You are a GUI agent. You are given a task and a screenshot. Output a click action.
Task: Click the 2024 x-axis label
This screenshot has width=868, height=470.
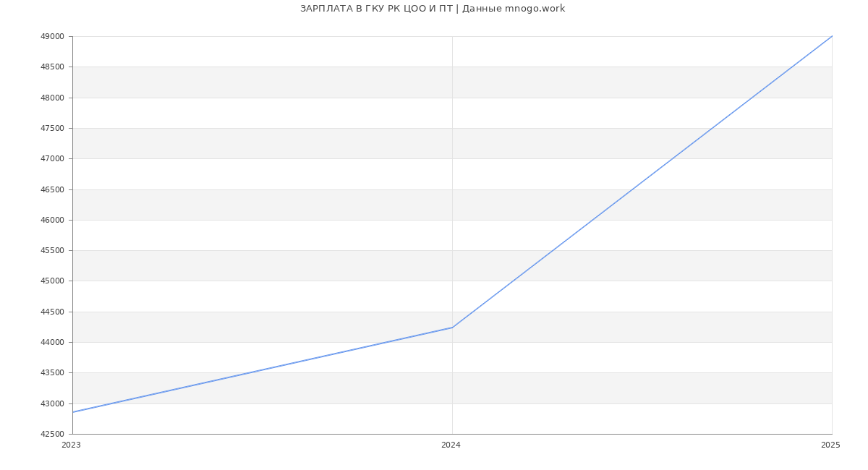pos(451,445)
